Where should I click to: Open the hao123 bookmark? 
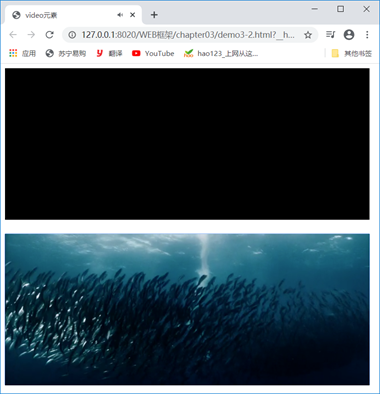point(221,53)
